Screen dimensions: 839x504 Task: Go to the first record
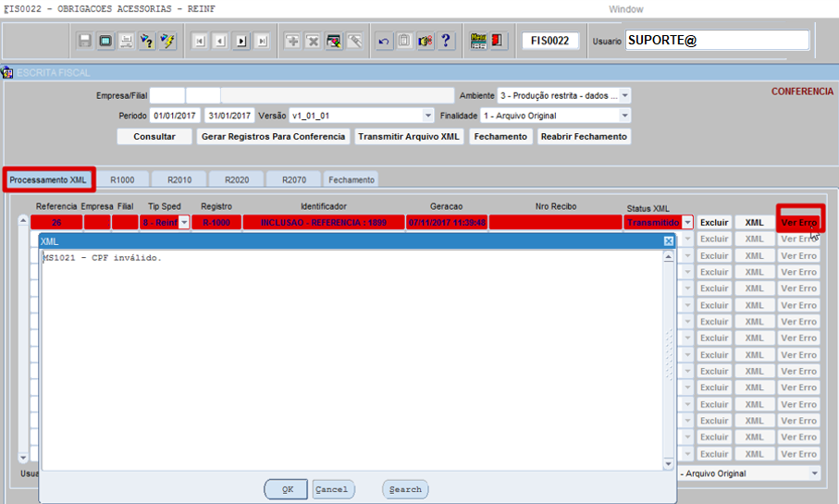pos(200,41)
